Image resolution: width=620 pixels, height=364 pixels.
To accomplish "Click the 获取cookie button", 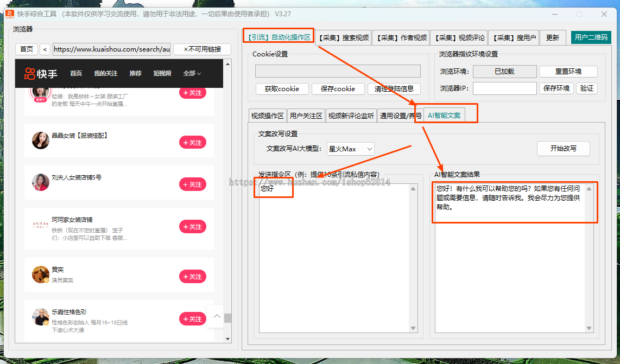I will [x=282, y=89].
